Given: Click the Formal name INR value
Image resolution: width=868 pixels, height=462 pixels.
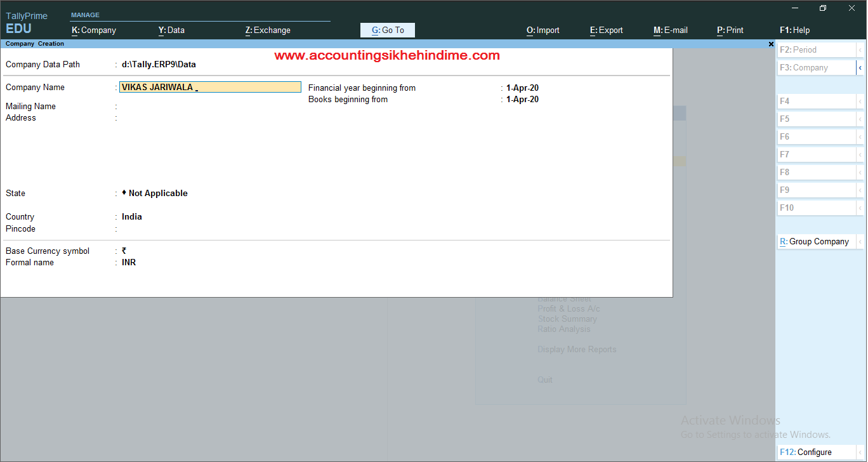Looking at the screenshot, I should pos(129,263).
